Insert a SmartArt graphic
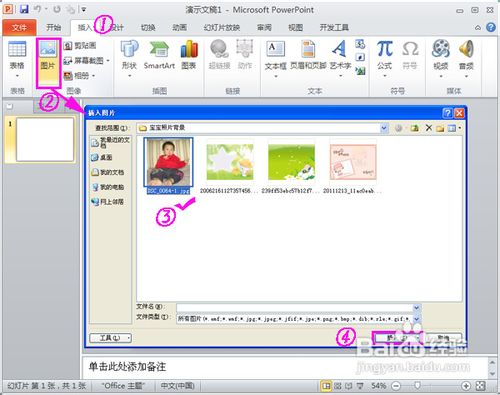Image resolution: width=500 pixels, height=395 pixels. pyautogui.click(x=159, y=56)
